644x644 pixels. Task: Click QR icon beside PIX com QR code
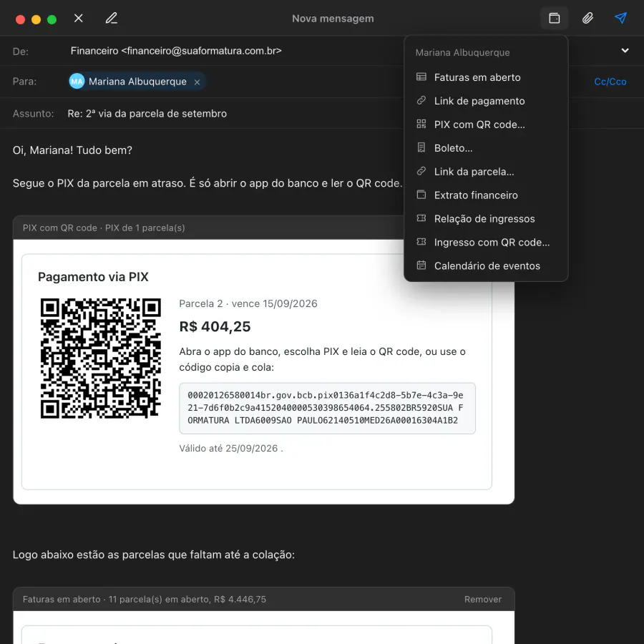pyautogui.click(x=421, y=124)
